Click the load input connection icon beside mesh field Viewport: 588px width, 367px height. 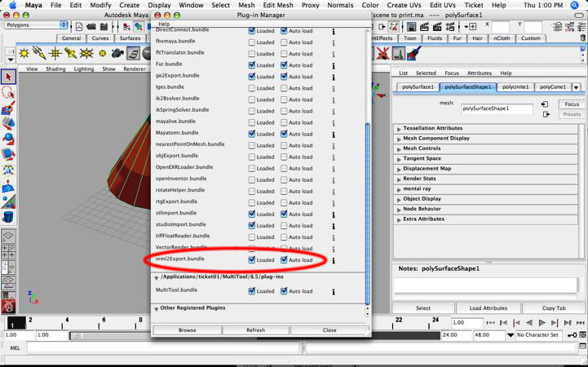click(544, 105)
